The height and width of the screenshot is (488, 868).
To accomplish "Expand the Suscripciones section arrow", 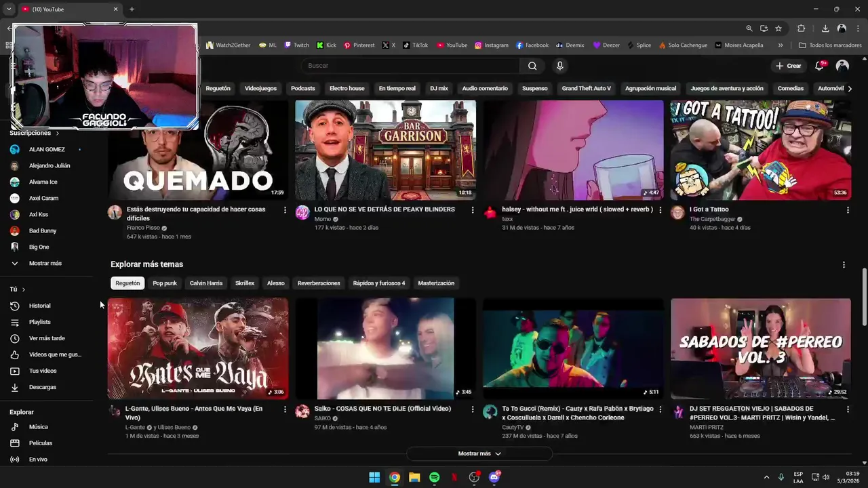I will point(57,134).
